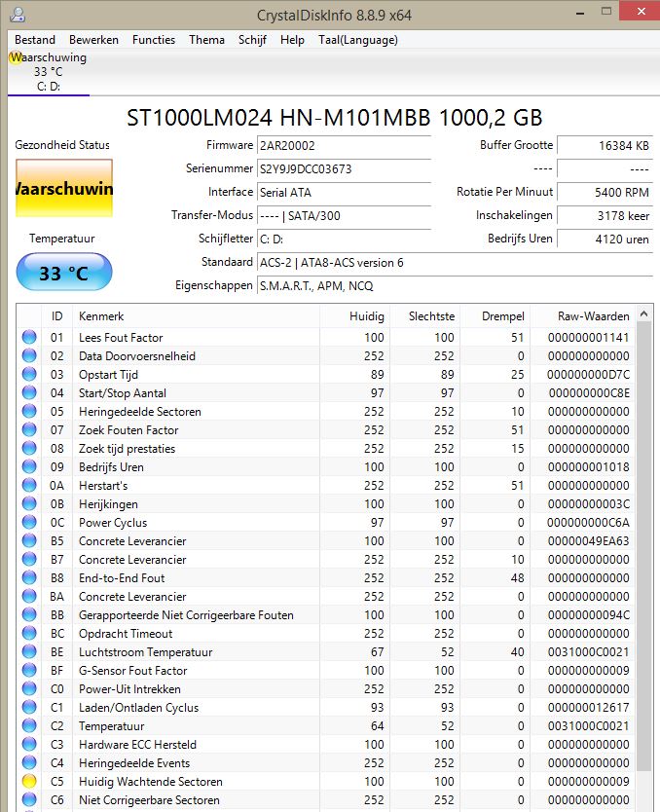The image size is (660, 812).
Task: Click the yellow warning status icon for drive C: D:
Action: (15, 57)
